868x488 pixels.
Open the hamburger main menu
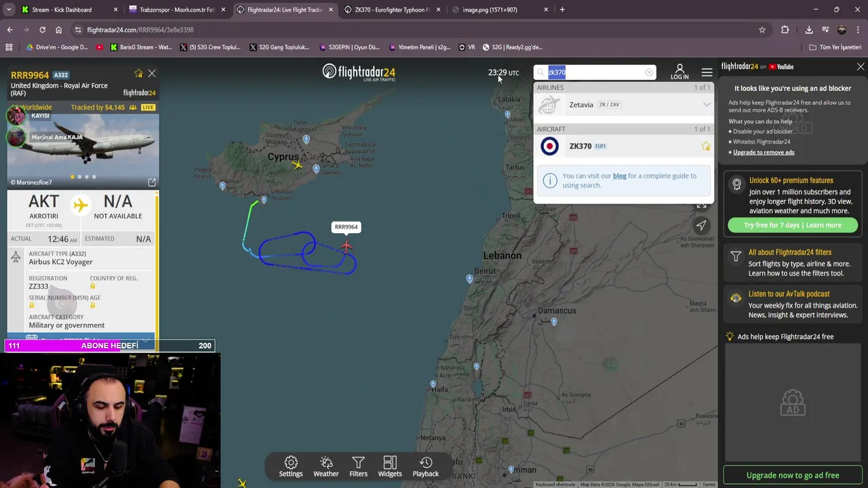(x=707, y=72)
